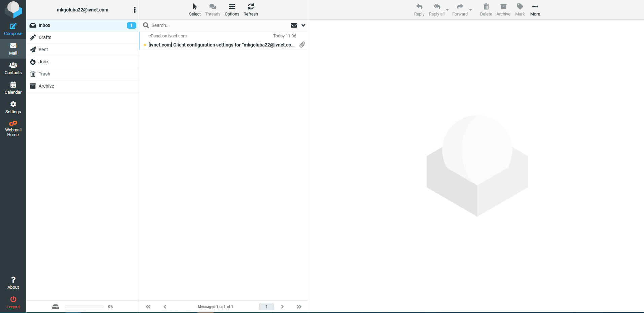Viewport: 644px width, 313px height.
Task: Click the Forward button
Action: [460, 10]
